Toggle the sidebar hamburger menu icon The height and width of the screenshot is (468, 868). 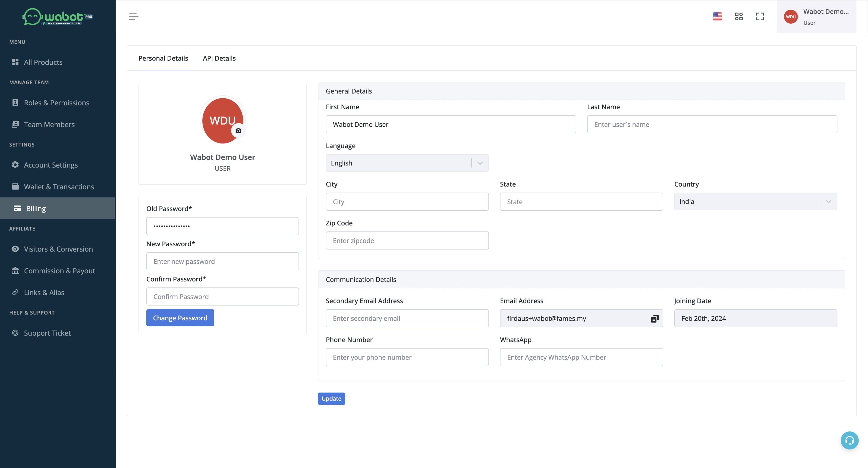pyautogui.click(x=134, y=16)
